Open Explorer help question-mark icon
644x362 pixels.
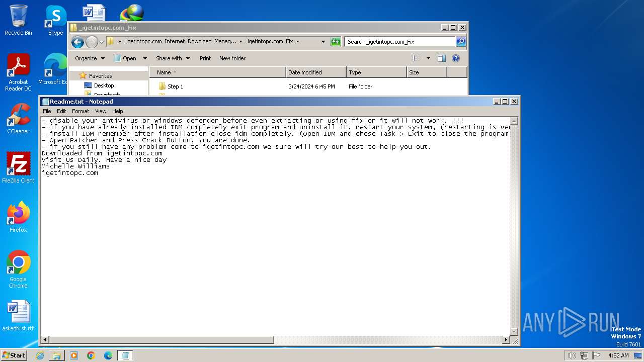pos(456,58)
